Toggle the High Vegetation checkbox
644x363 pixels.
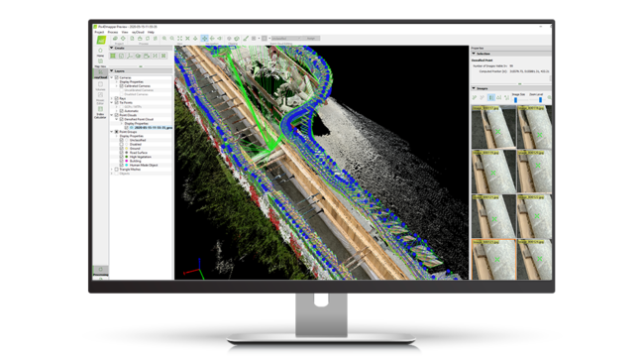(x=122, y=157)
